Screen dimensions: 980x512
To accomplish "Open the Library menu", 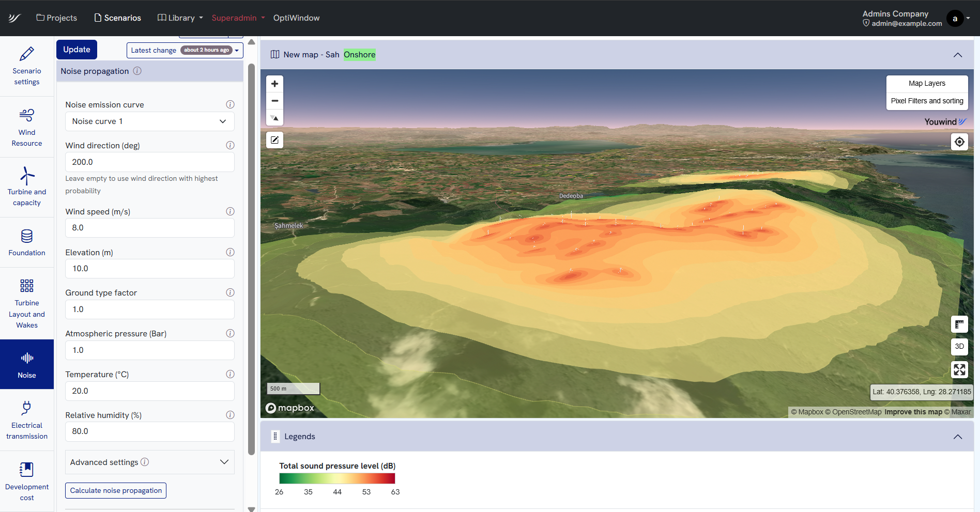I will pyautogui.click(x=179, y=18).
